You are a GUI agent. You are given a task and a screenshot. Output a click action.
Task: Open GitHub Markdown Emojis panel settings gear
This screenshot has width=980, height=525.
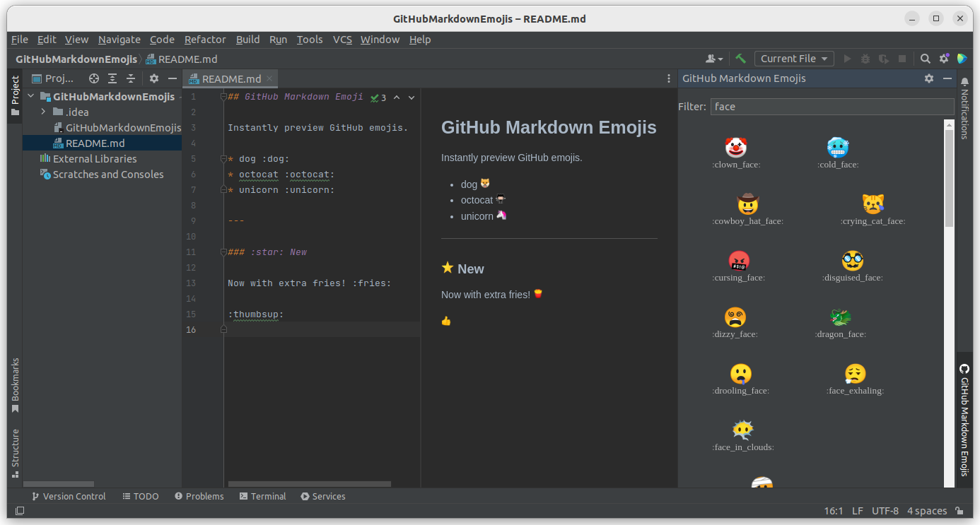pyautogui.click(x=929, y=78)
